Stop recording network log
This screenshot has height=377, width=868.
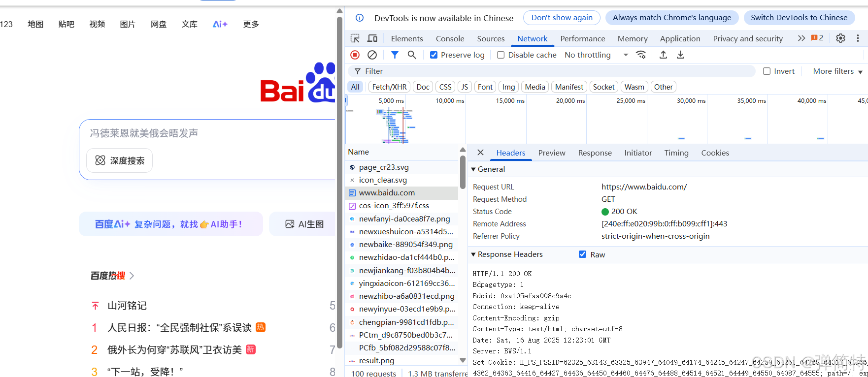click(x=355, y=55)
